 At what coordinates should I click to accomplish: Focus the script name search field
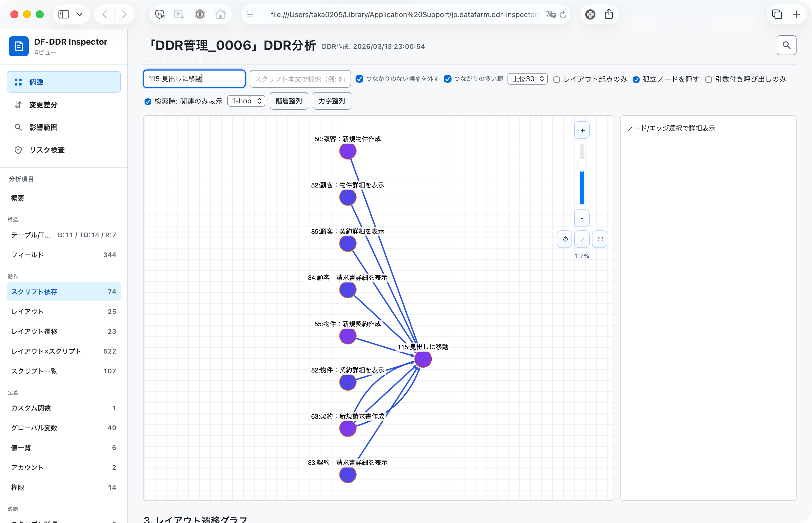pos(194,79)
